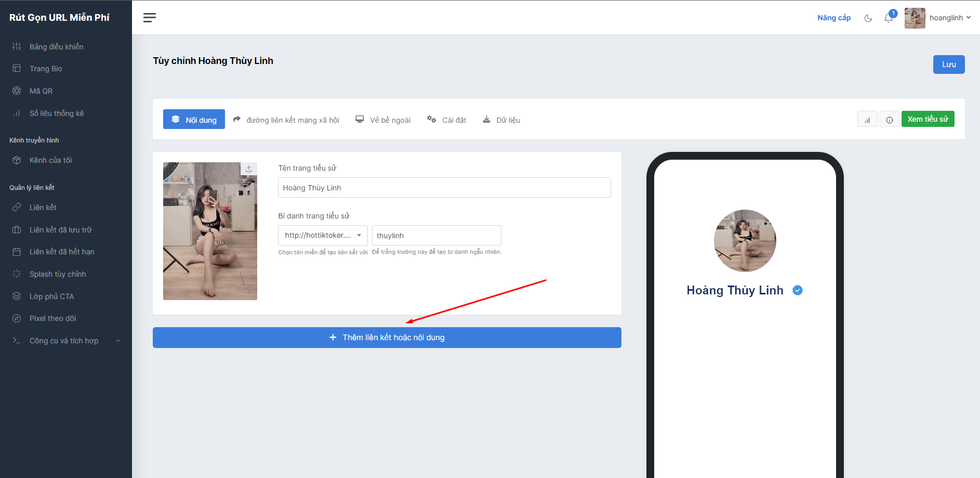The height and width of the screenshot is (478, 980).
Task: Go to Splash tùy chỉnh page
Action: 58,274
